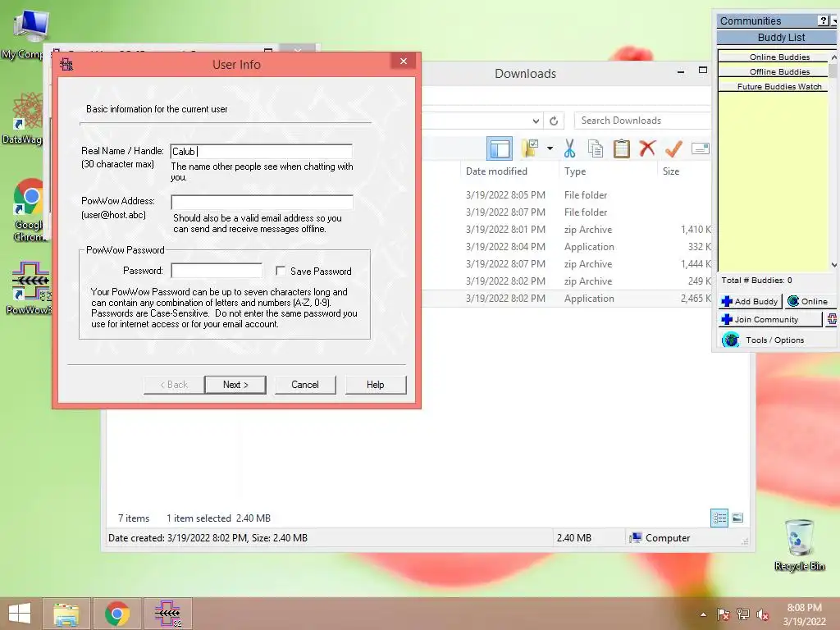
Task: Click the Cut scissors icon in Downloads
Action: (569, 148)
